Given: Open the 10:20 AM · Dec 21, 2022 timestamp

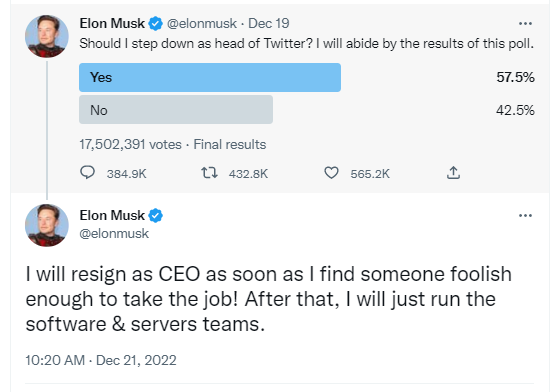Looking at the screenshot, I should pyautogui.click(x=101, y=360).
